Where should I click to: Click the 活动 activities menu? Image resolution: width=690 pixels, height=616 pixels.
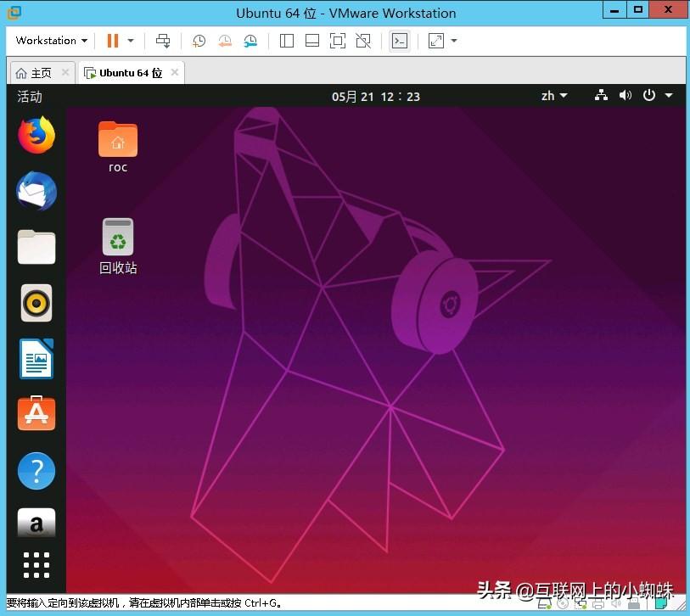29,96
